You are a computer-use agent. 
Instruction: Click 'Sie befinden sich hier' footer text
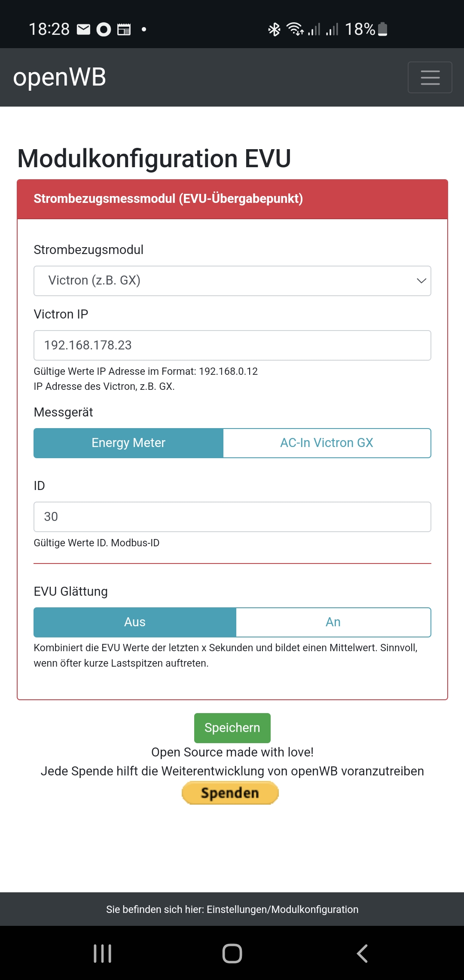[x=232, y=909]
